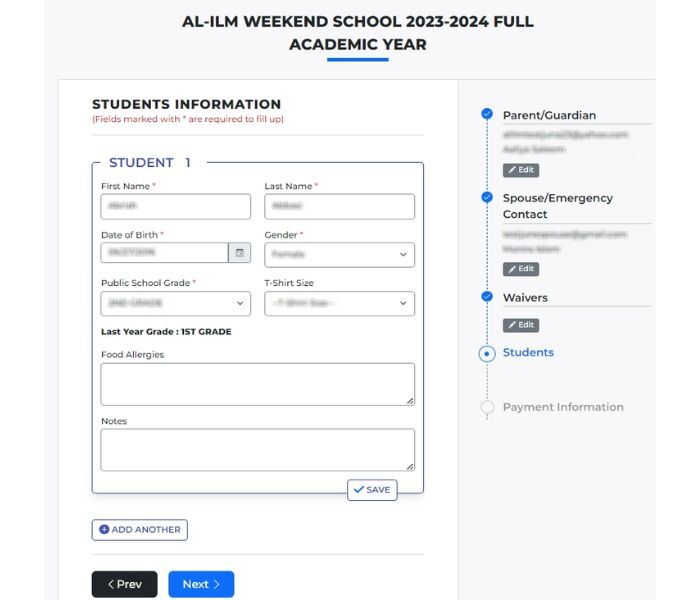Viewport: 700px width, 600px height.
Task: Go to the Students step label
Action: 528,352
